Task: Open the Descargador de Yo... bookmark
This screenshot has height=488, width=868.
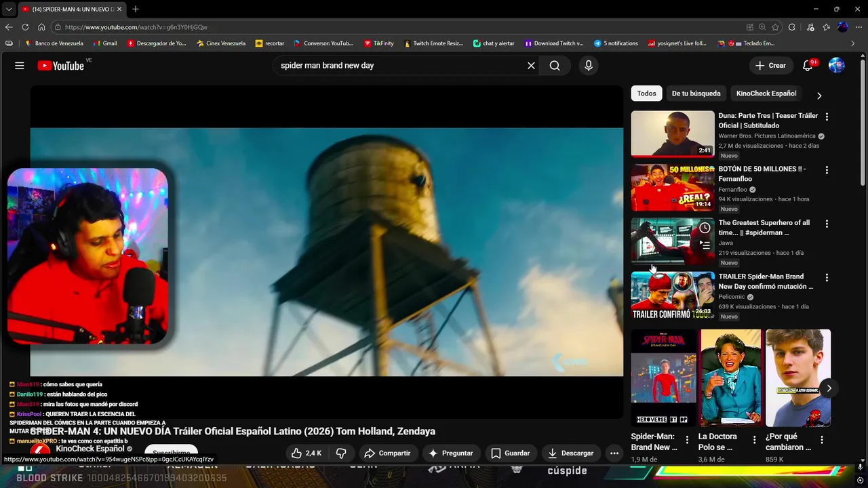Action: [156, 43]
